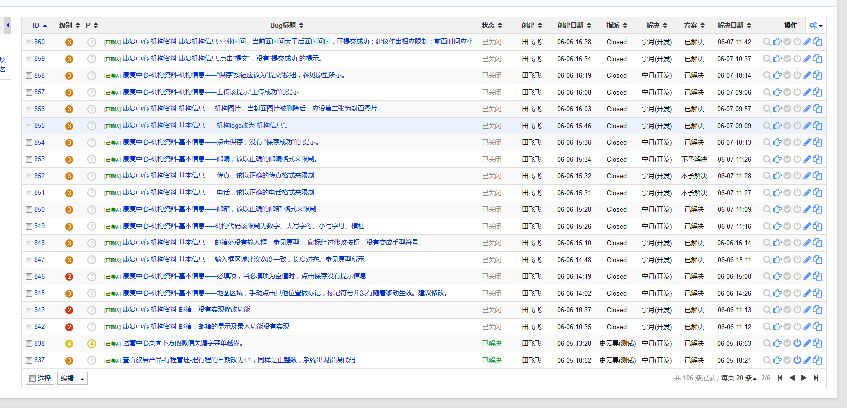Viewport: 847px width, 408px height.
Task: Click the edit pencil icon for bug 837
Action: (808, 360)
